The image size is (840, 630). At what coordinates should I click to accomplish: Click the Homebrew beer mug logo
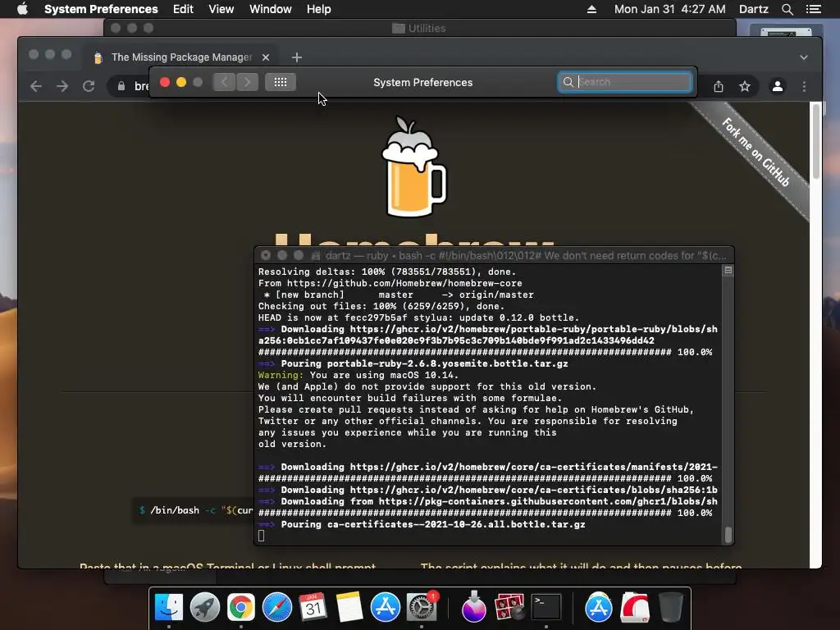pyautogui.click(x=413, y=167)
